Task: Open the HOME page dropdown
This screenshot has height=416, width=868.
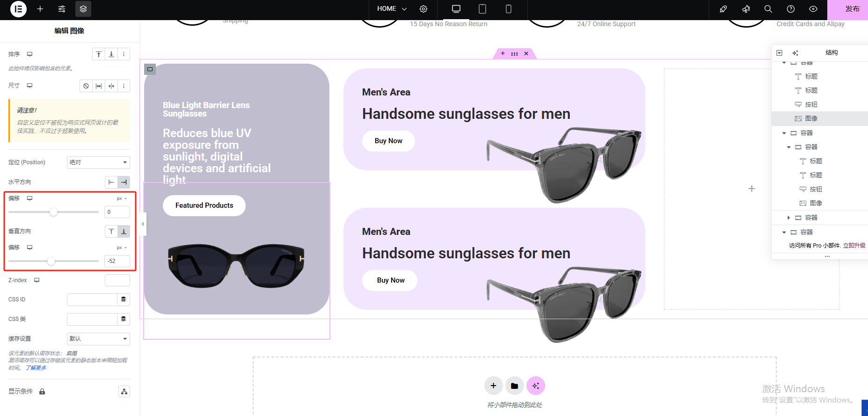Action: (x=392, y=9)
